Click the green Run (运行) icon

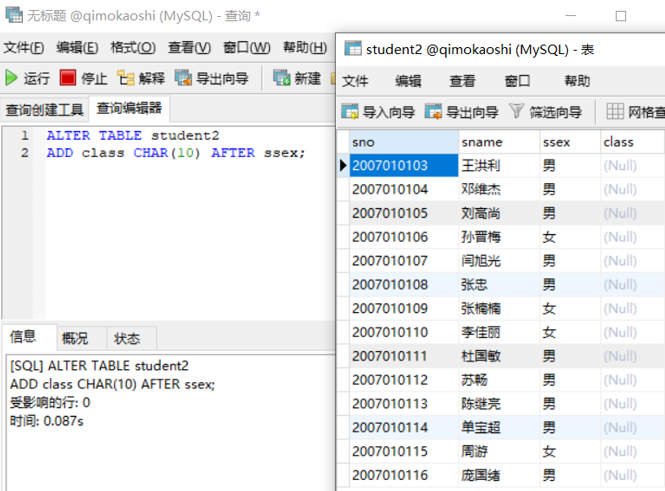pos(11,78)
